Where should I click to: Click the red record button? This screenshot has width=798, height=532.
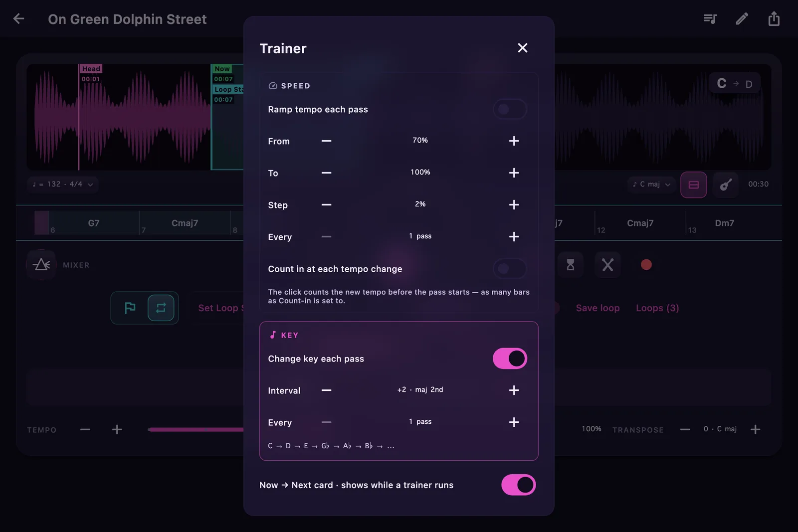pos(646,265)
